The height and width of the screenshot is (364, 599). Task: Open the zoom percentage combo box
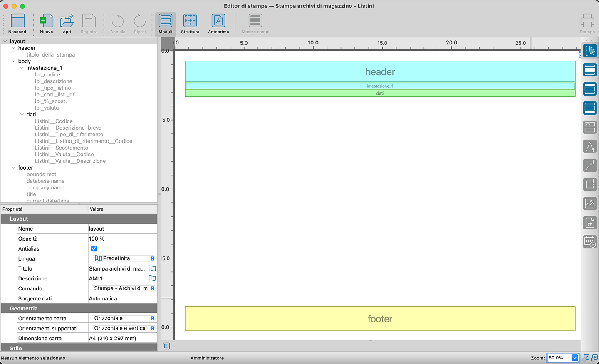(x=574, y=358)
